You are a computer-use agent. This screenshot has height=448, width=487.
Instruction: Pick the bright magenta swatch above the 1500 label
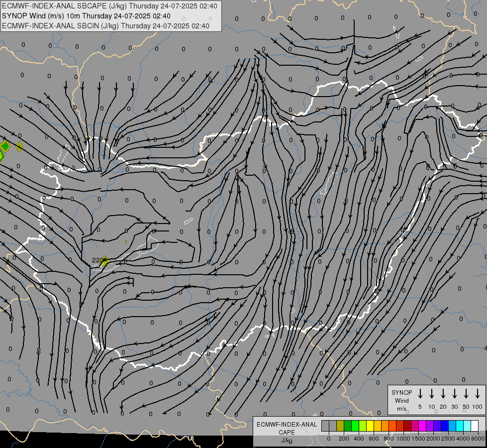pyautogui.click(x=423, y=426)
